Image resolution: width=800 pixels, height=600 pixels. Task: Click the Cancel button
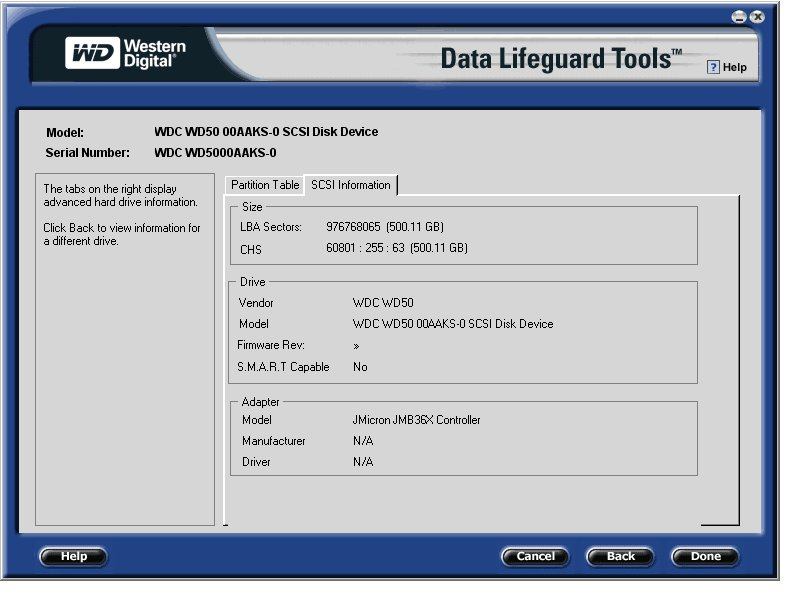point(535,556)
